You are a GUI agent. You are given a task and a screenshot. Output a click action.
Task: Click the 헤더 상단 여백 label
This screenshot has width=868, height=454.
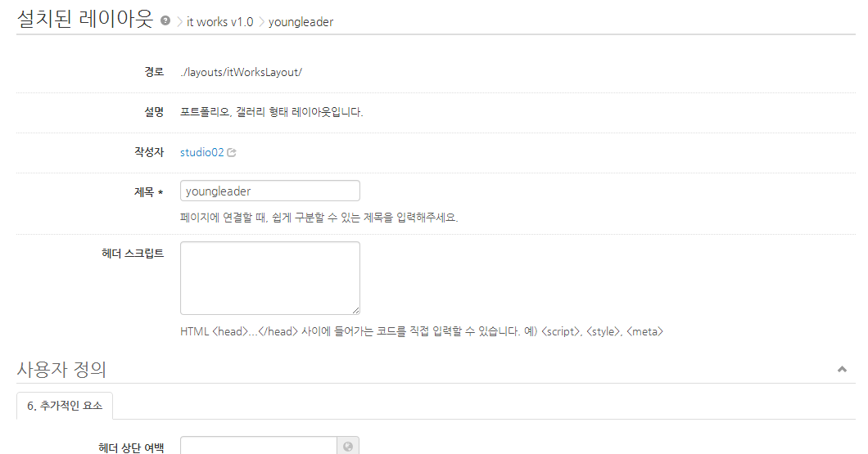pos(131,447)
